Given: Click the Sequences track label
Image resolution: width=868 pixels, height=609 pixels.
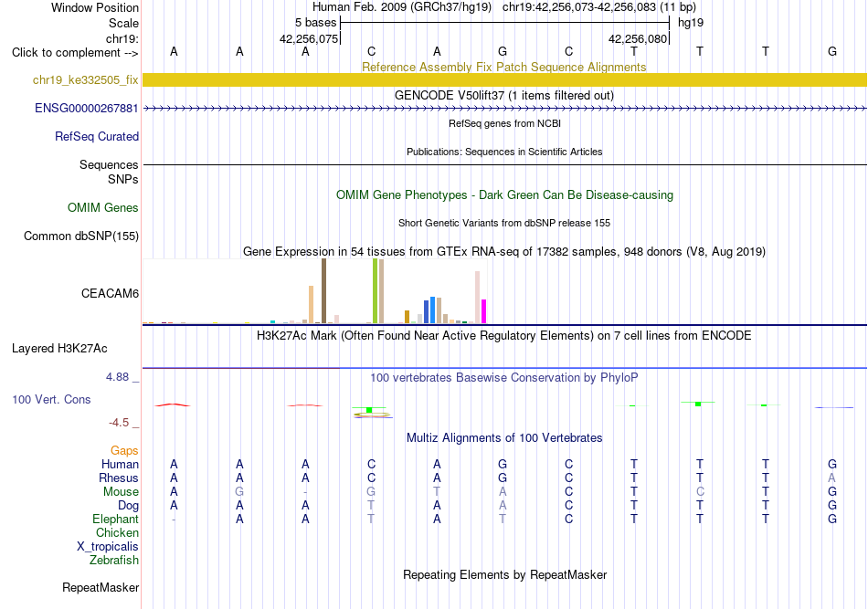Looking at the screenshot, I should click(109, 165).
